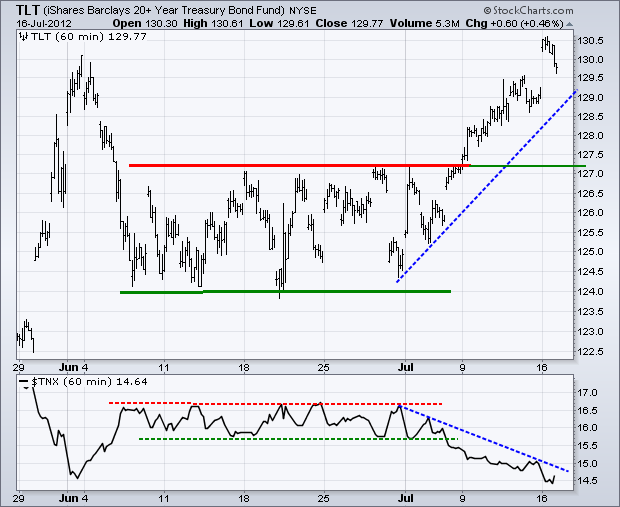Click the 130.5 price axis label
Screen dimensions: 620x507
590,41
